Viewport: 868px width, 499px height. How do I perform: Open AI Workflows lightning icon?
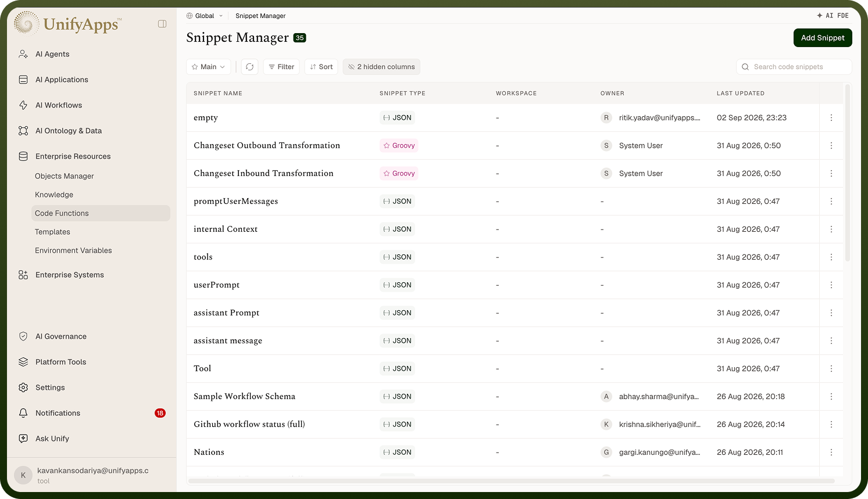(23, 105)
